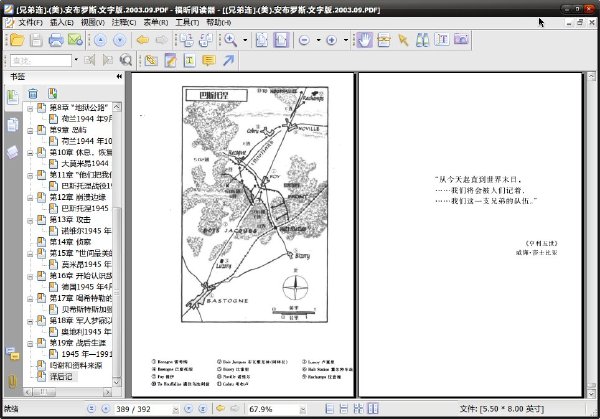Go to bookmark 1945 年—1991
The width and height of the screenshot is (600, 419).
(x=87, y=354)
